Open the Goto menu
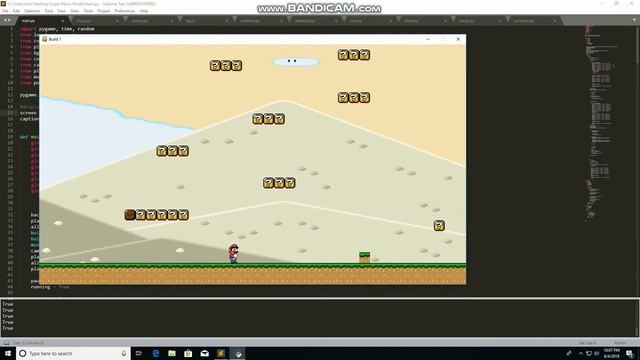This screenshot has height=360, width=640. click(x=75, y=11)
